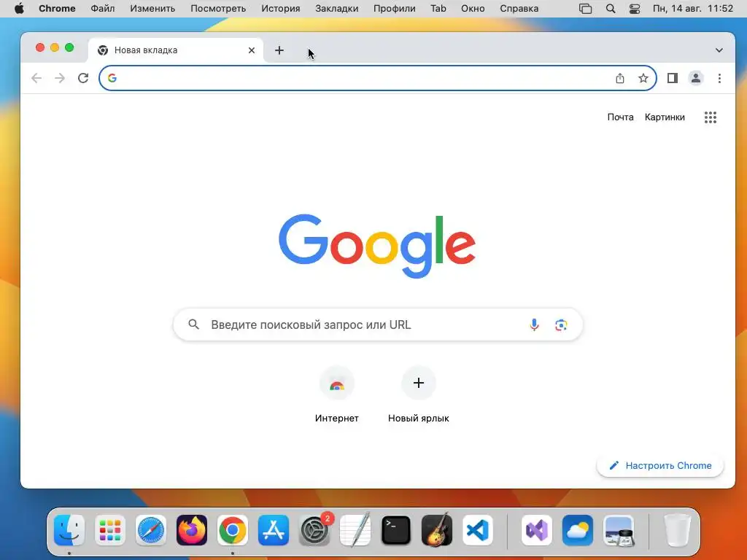Open the Справка menu
747x560 pixels.
[x=519, y=9]
